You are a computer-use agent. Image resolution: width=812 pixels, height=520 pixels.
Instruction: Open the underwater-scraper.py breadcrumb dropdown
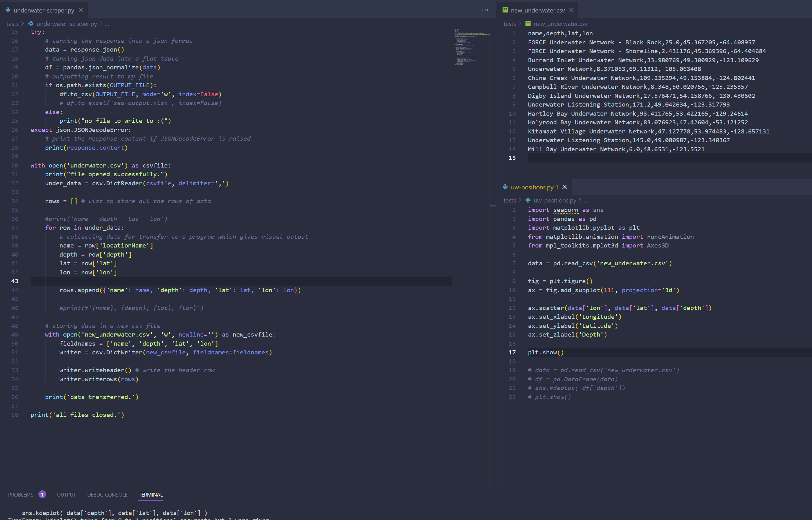tap(67, 24)
